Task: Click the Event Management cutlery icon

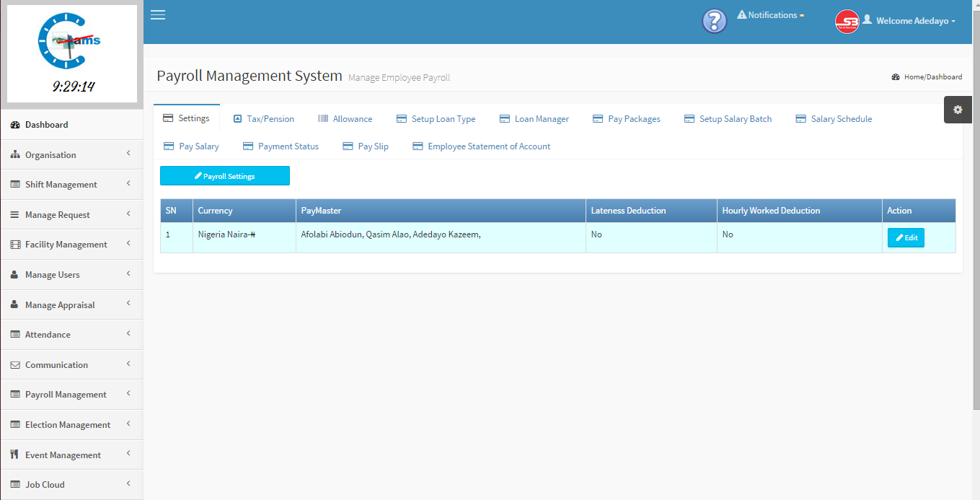Action: (15, 455)
